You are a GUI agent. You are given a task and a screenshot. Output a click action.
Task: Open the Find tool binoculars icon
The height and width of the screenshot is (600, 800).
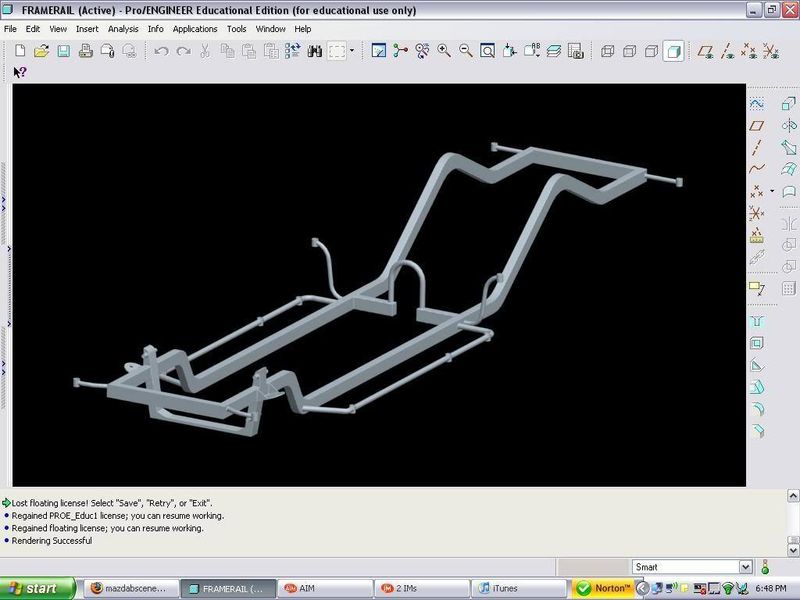click(315, 50)
